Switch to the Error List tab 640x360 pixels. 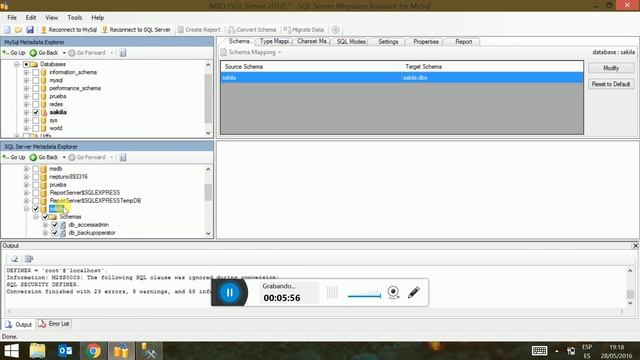[54, 324]
